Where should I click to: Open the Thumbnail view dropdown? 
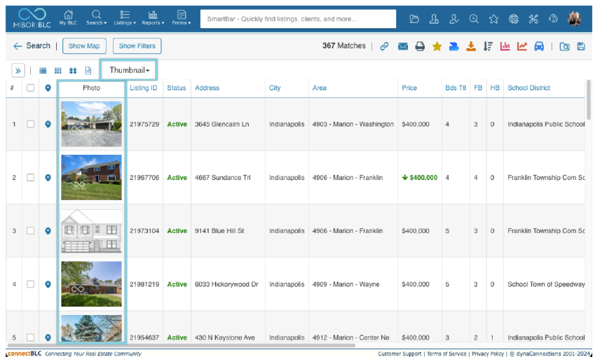click(129, 70)
